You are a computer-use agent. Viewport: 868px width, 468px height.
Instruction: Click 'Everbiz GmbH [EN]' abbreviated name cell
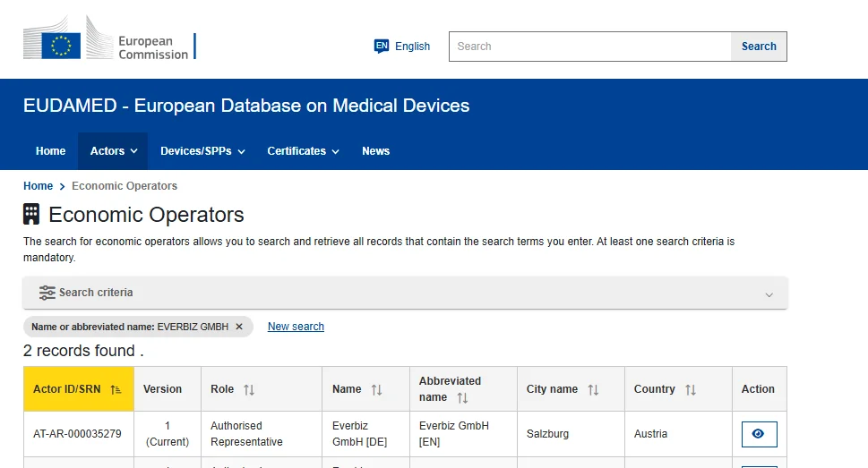(x=463, y=434)
